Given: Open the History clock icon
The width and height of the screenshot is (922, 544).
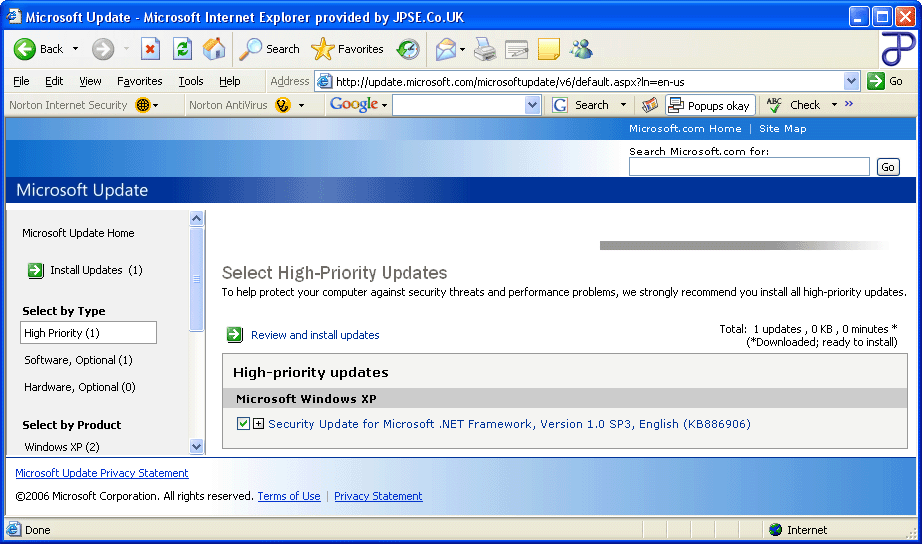Looking at the screenshot, I should coord(408,49).
